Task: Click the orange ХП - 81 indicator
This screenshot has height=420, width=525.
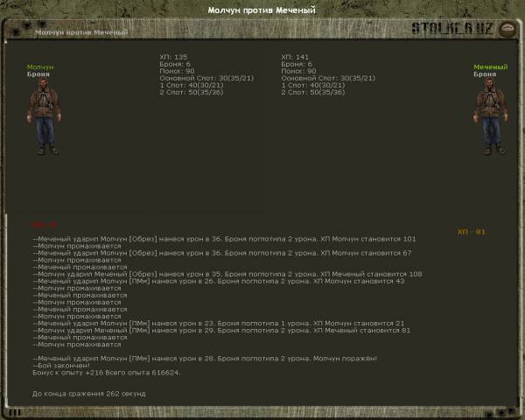Action: (471, 232)
